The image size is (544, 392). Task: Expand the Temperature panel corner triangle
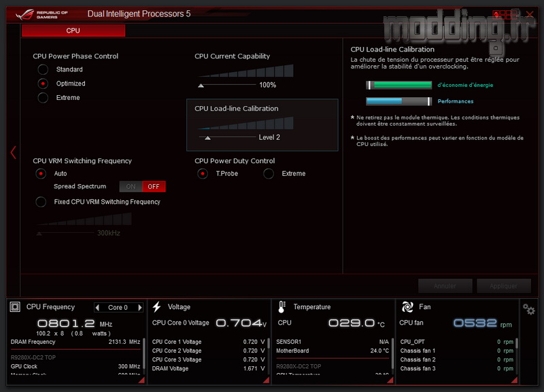pos(390,380)
